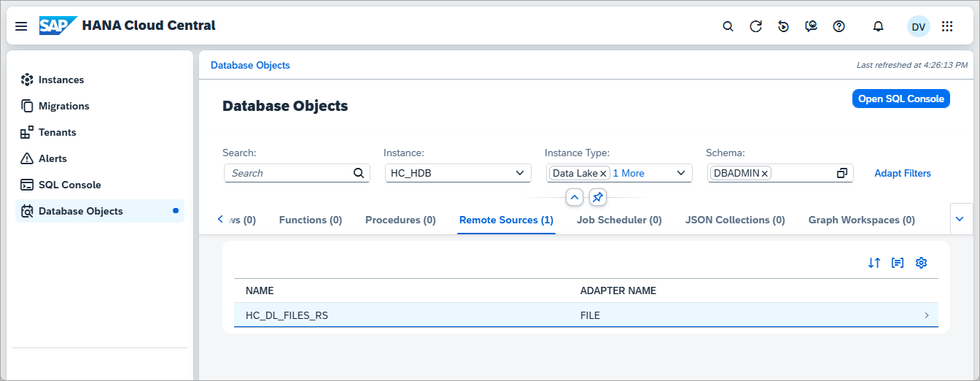Open the feedback chat icon

click(x=811, y=26)
